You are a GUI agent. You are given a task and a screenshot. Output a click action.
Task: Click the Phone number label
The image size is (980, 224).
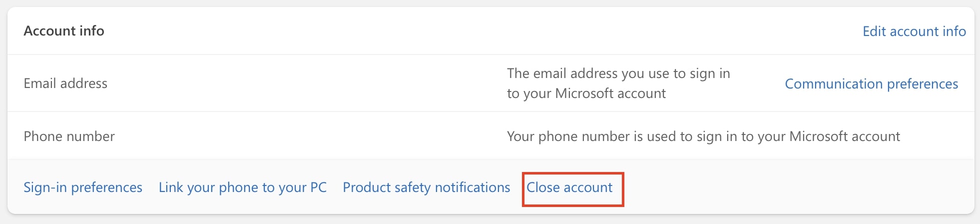69,136
